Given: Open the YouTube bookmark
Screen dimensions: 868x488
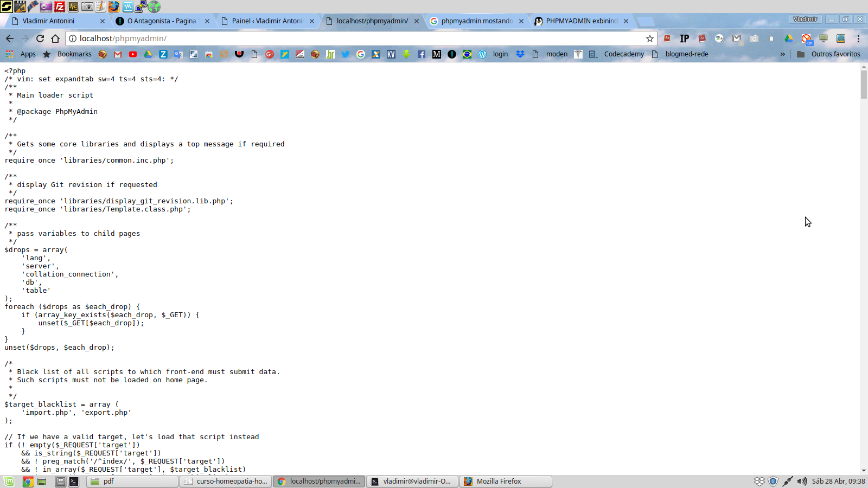Looking at the screenshot, I should coord(132,54).
